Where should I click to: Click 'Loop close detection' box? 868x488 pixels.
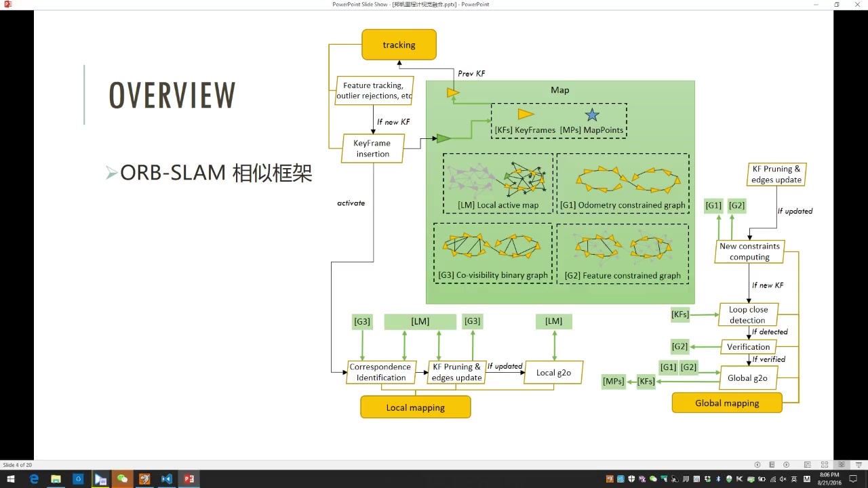pyautogui.click(x=749, y=314)
